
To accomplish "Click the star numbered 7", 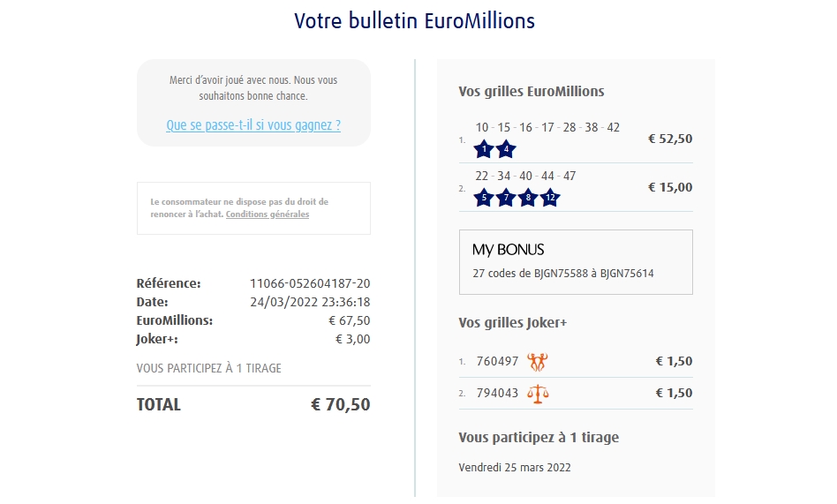I will [505, 198].
